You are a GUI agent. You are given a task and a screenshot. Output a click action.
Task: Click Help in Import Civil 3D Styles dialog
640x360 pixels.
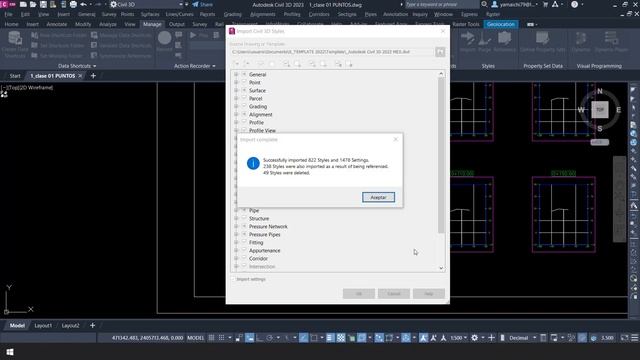point(429,293)
